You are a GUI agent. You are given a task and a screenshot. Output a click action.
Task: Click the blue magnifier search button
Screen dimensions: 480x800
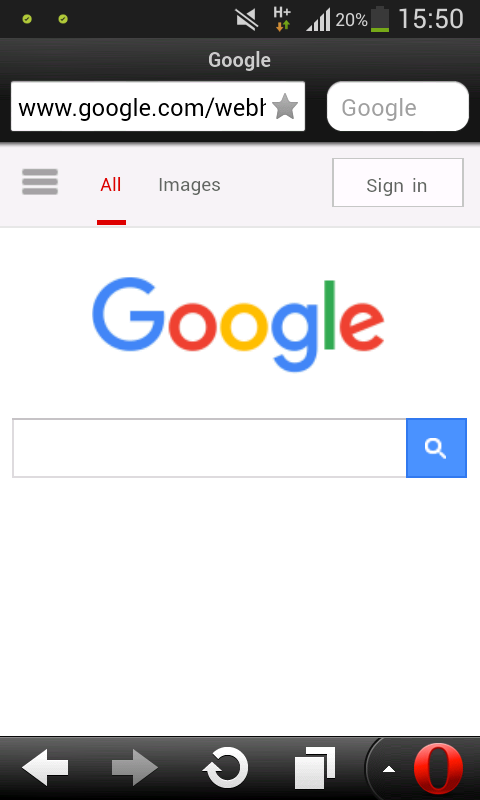pyautogui.click(x=436, y=448)
